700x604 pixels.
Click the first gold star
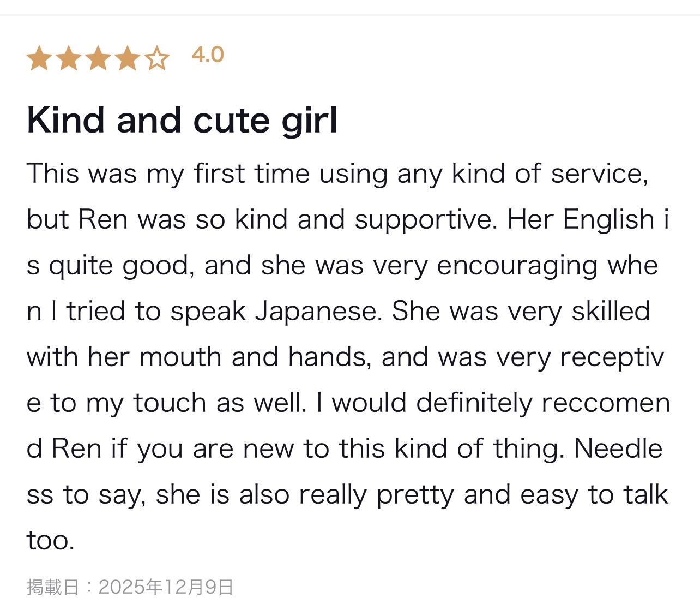[x=39, y=58]
